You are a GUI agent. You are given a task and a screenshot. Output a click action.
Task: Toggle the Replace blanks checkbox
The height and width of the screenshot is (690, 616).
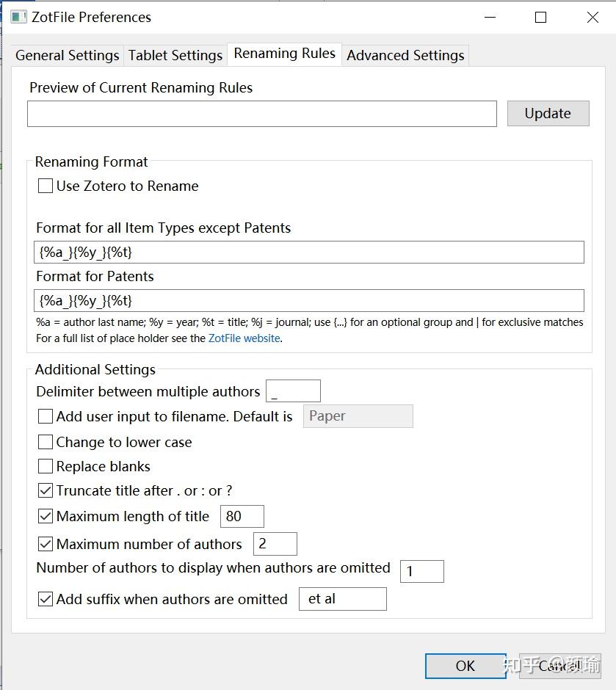(x=46, y=467)
